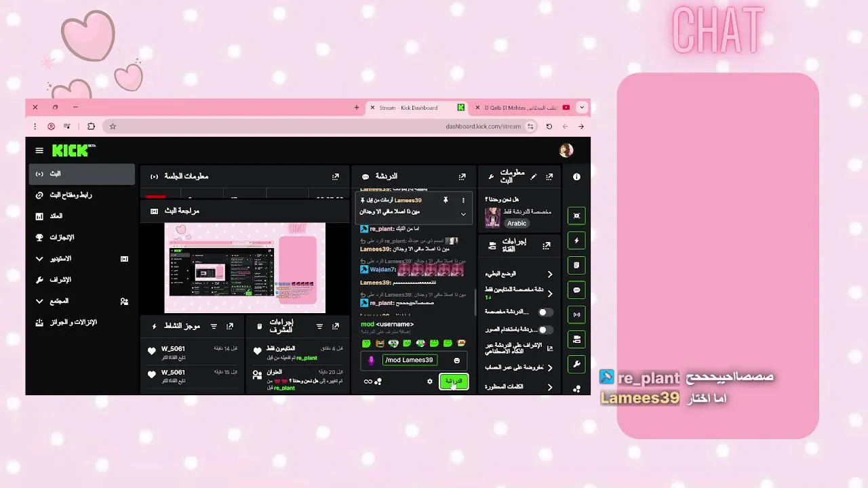Open الإشراف in the sidebar
The height and width of the screenshot is (488, 868).
pos(81,280)
